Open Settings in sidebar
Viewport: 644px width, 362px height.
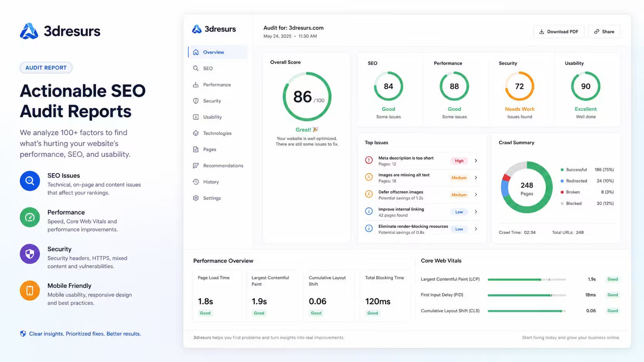[218, 198]
